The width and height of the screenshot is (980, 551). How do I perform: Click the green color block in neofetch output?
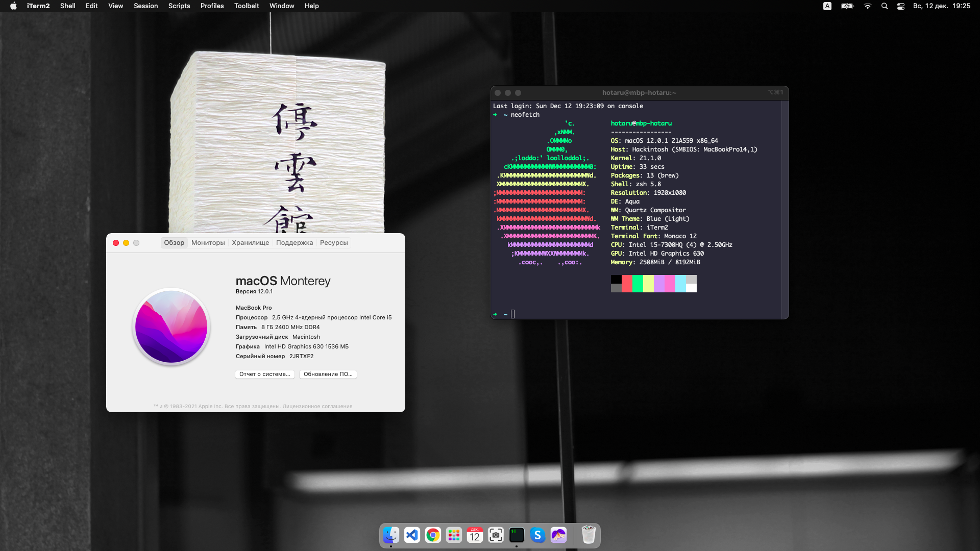(638, 284)
